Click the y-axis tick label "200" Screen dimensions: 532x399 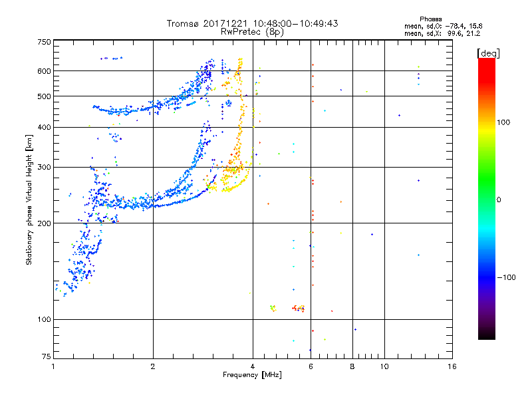click(x=44, y=223)
